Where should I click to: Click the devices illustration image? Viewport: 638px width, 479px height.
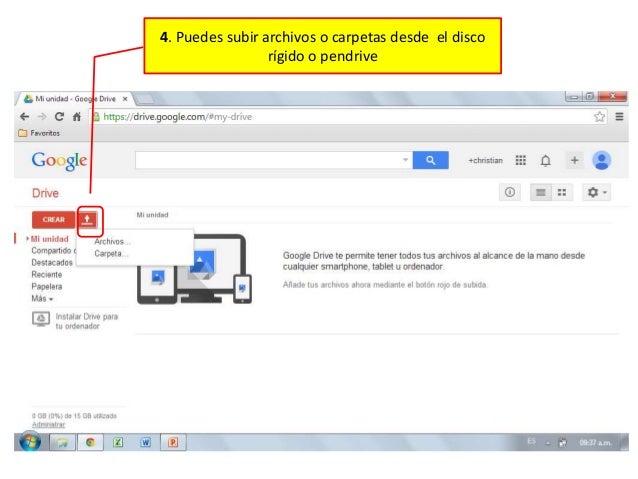pyautogui.click(x=194, y=269)
